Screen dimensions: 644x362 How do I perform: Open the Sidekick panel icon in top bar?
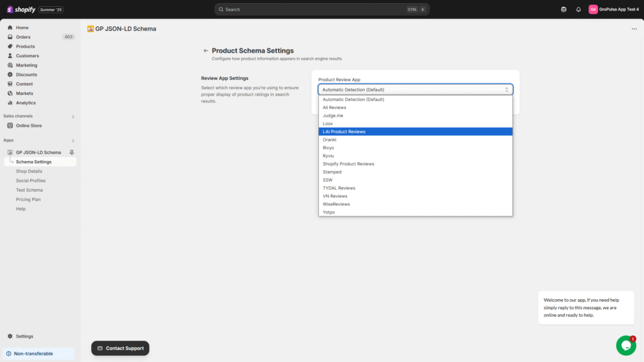(x=563, y=9)
